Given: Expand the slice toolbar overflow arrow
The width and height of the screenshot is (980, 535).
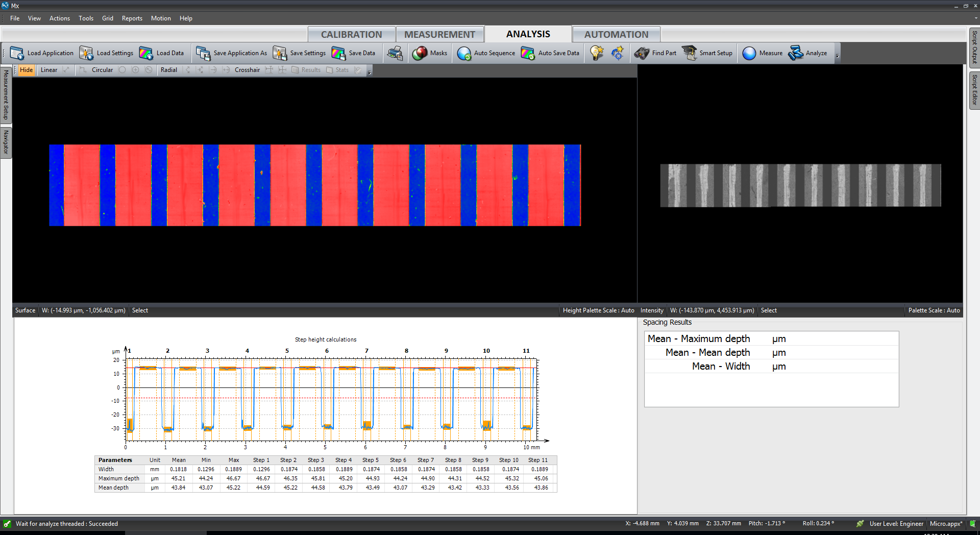Looking at the screenshot, I should pos(370,71).
